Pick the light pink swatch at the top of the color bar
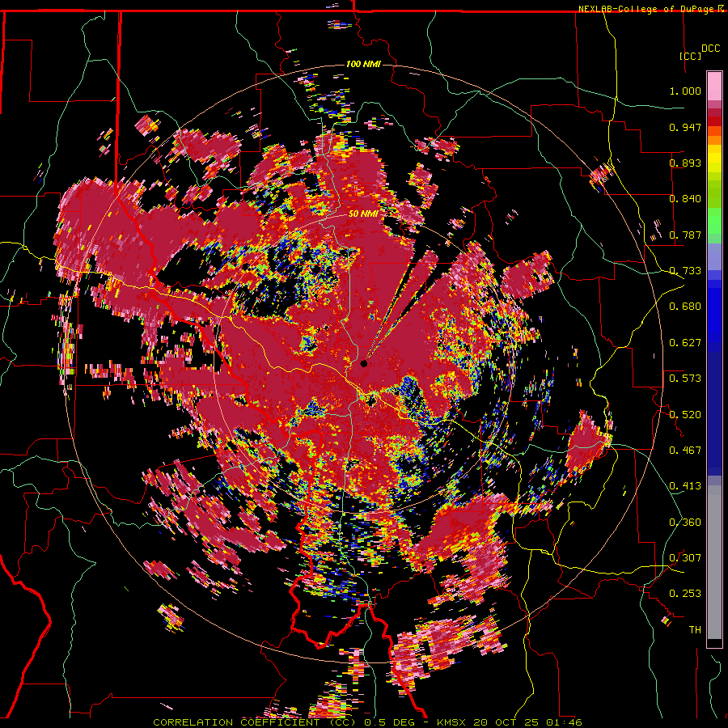 [714, 86]
